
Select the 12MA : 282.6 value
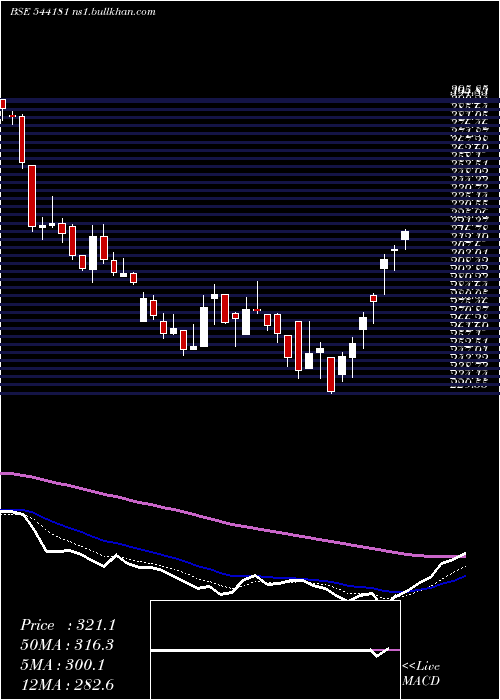[x=67, y=684]
